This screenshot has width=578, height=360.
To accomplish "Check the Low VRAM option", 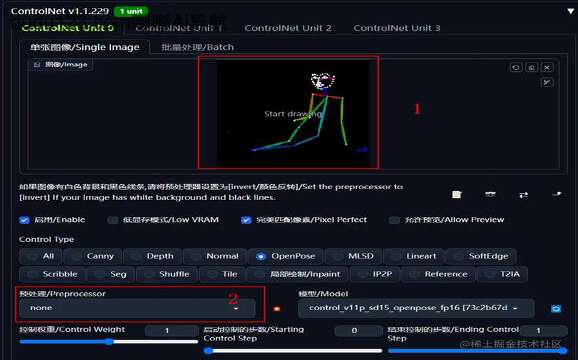I will [112, 220].
